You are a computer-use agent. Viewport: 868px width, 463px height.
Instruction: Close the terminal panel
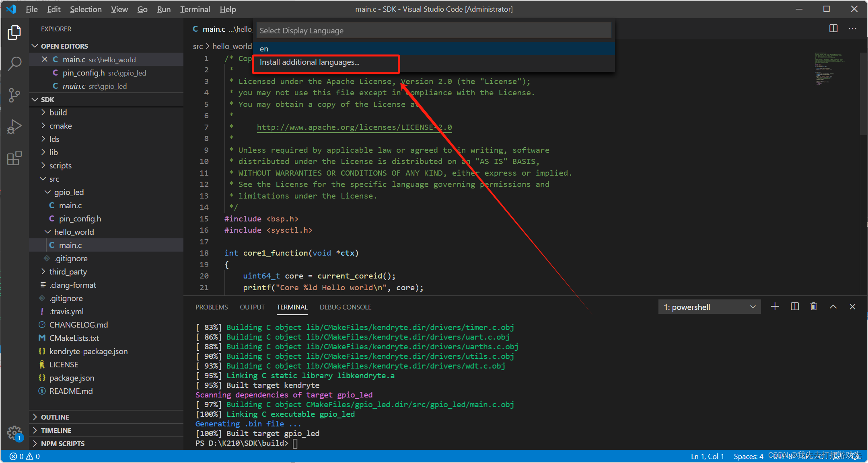(852, 307)
